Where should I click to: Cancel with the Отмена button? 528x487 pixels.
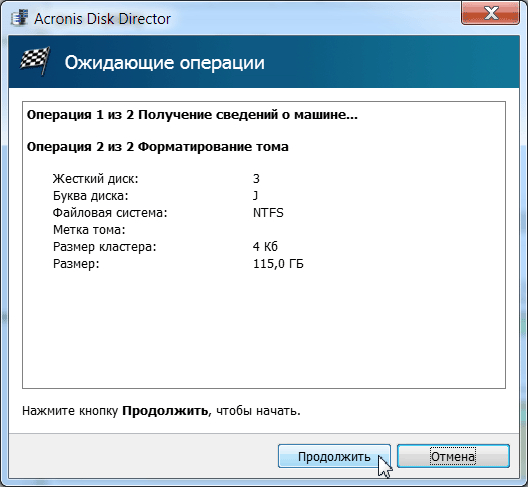tap(453, 456)
